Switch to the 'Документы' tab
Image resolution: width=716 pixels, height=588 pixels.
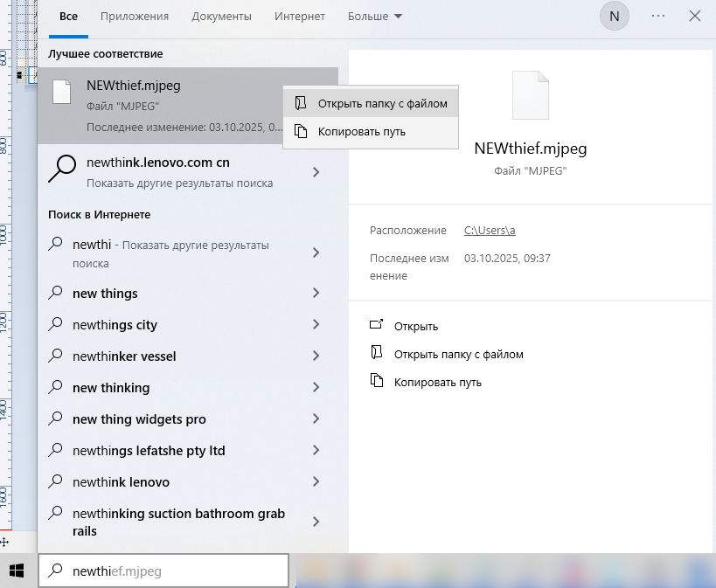click(221, 17)
